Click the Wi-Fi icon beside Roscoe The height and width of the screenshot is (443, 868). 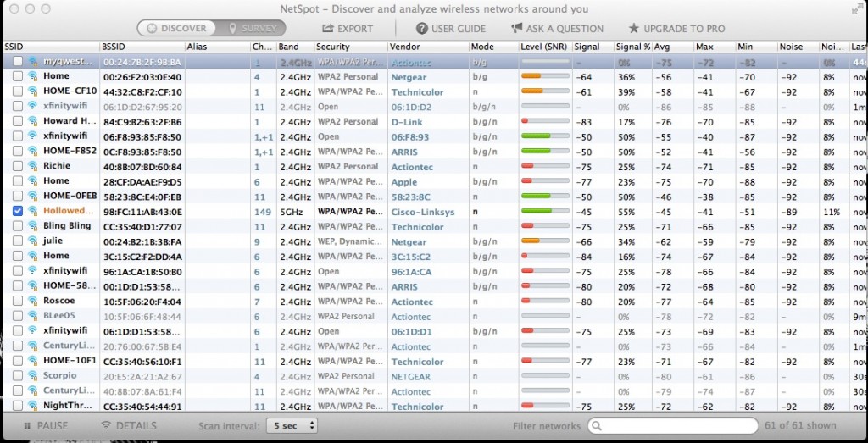(x=33, y=301)
